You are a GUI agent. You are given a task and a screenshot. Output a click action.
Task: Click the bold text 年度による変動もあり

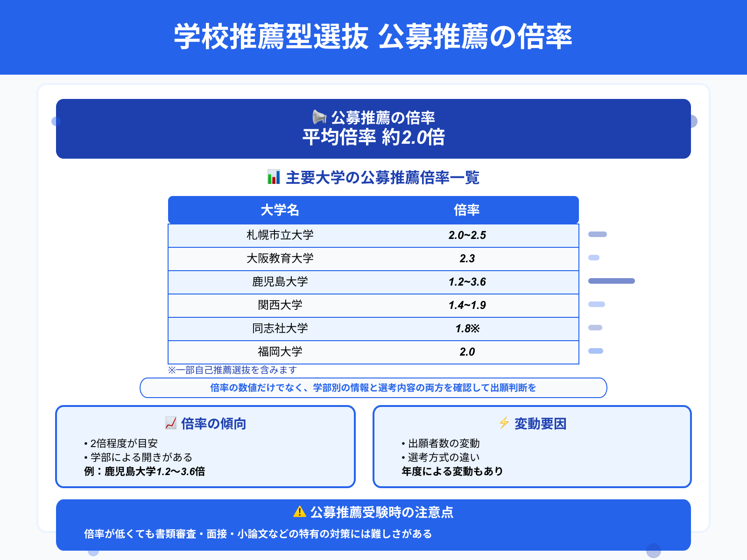pyautogui.click(x=452, y=471)
